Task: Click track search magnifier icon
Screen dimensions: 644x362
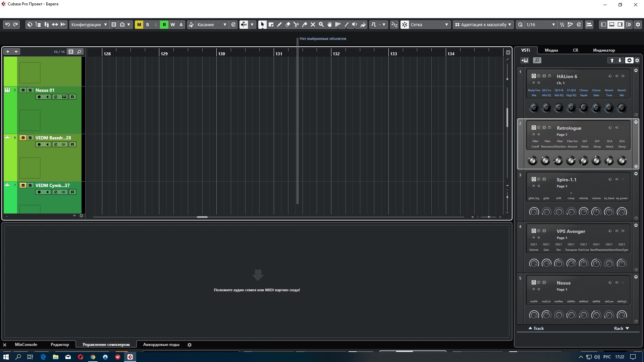Action: 79,52
